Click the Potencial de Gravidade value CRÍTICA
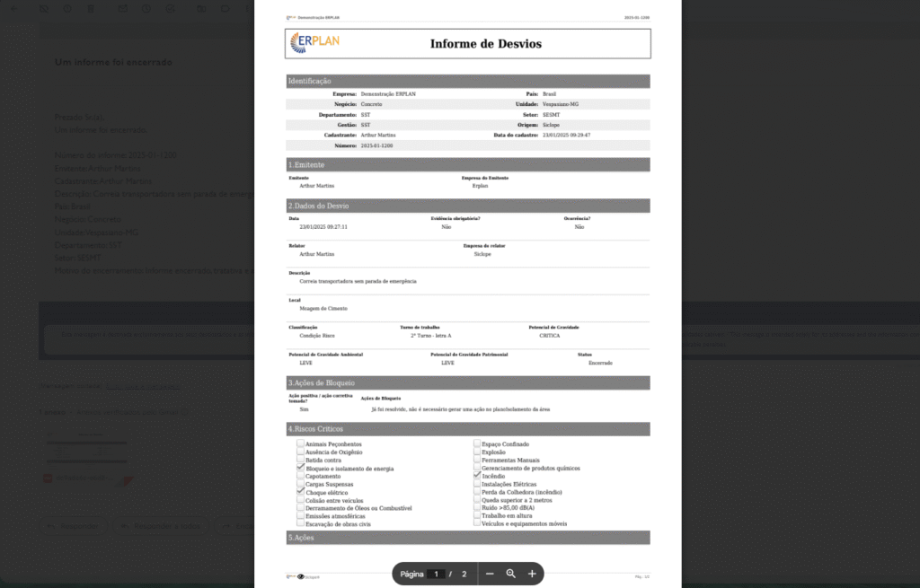This screenshot has width=920, height=588. coord(550,336)
